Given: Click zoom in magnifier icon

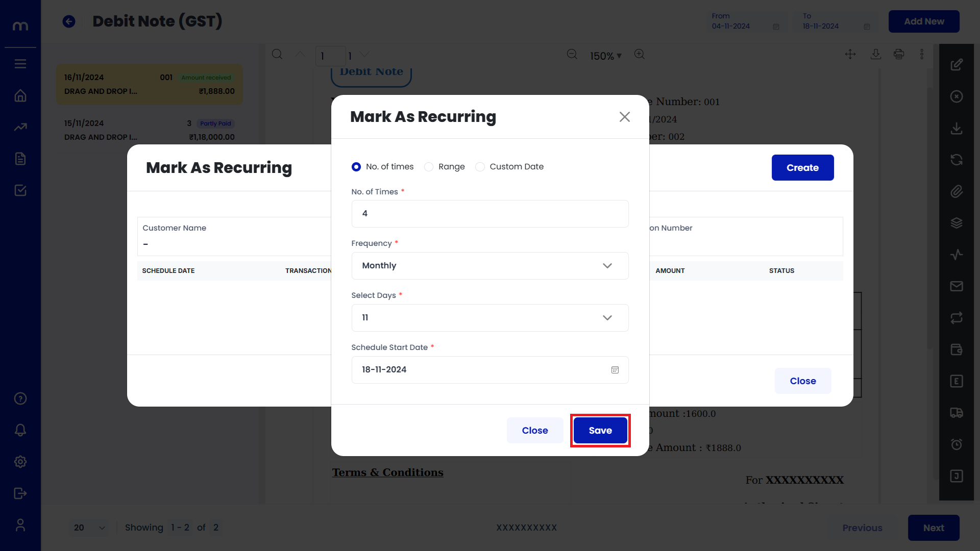Looking at the screenshot, I should 640,54.
